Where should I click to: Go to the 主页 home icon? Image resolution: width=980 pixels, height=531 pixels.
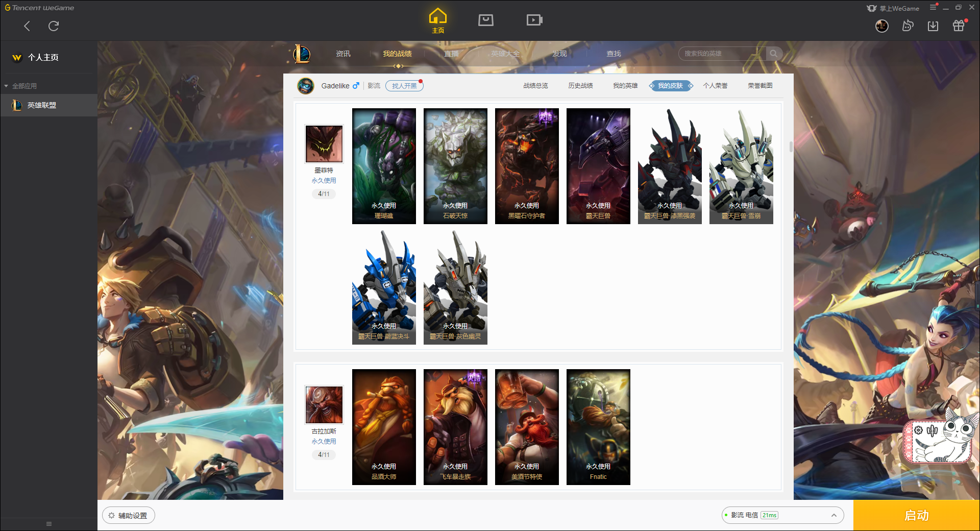point(437,21)
